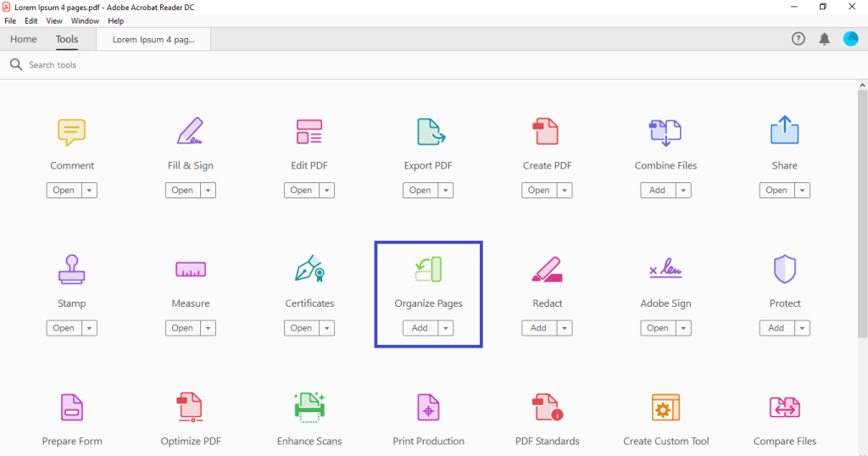The image size is (868, 456).
Task: Click the Create PDF icon
Action: click(x=546, y=131)
